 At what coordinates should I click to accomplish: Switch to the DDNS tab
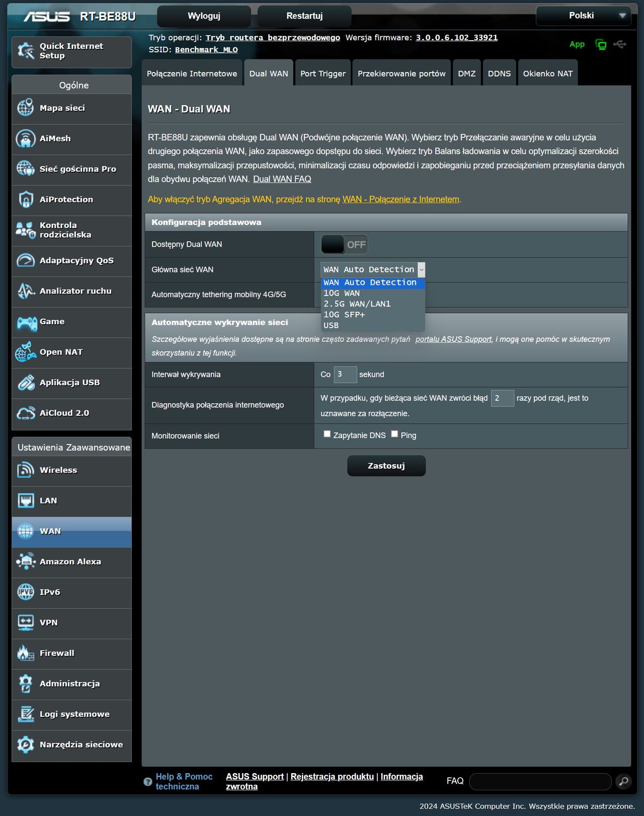coord(500,73)
